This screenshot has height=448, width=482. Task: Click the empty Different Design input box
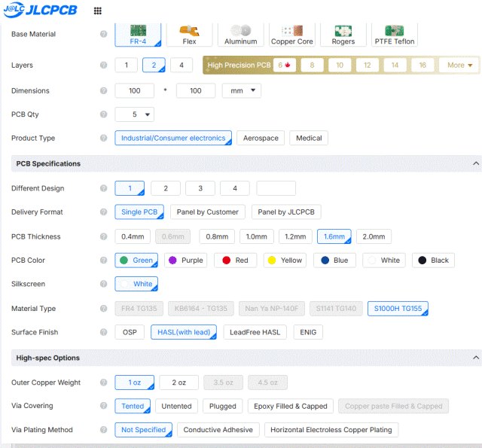(276, 188)
